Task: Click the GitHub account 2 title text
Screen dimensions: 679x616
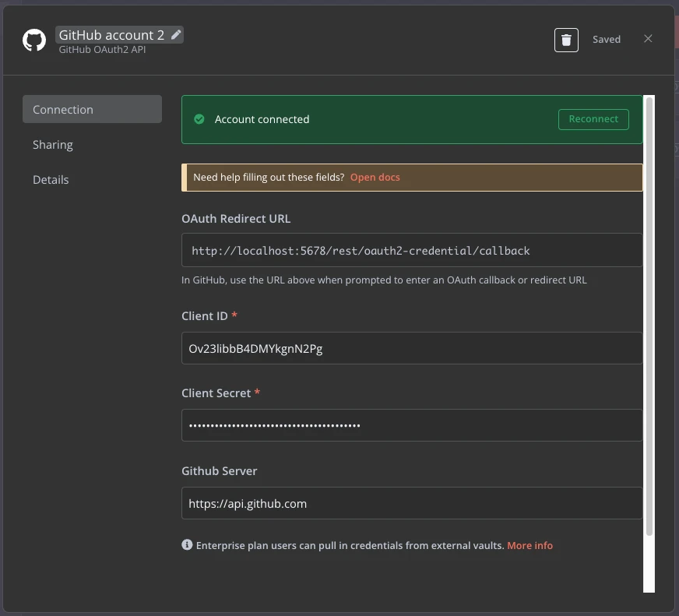Action: click(x=111, y=35)
